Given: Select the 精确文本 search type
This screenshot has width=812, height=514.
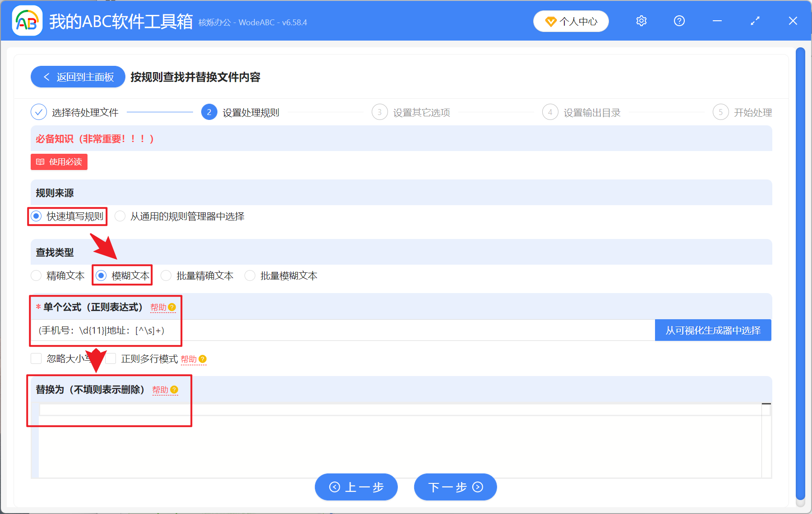Looking at the screenshot, I should point(36,275).
